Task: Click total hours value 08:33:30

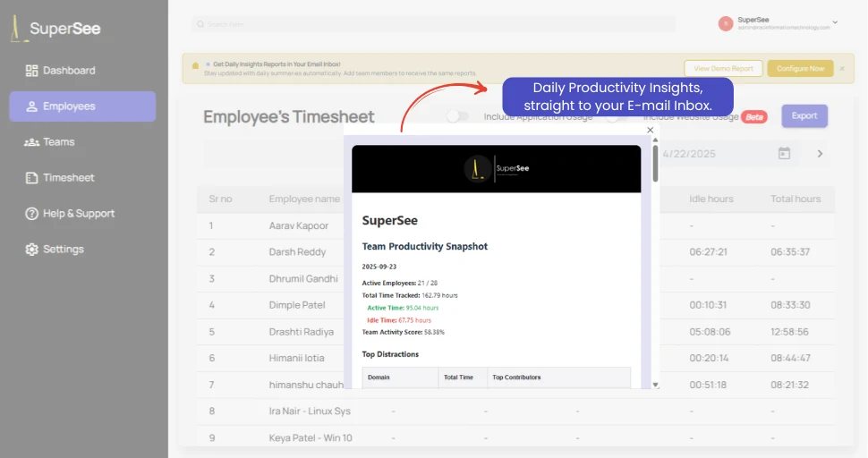Action: pyautogui.click(x=790, y=305)
